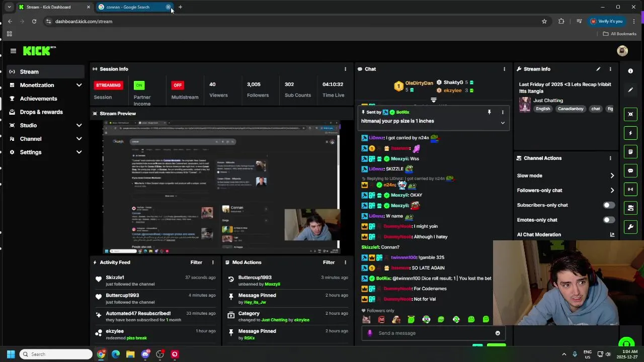The height and width of the screenshot is (362, 644).
Task: Open a new browser tab
Action: [180, 7]
